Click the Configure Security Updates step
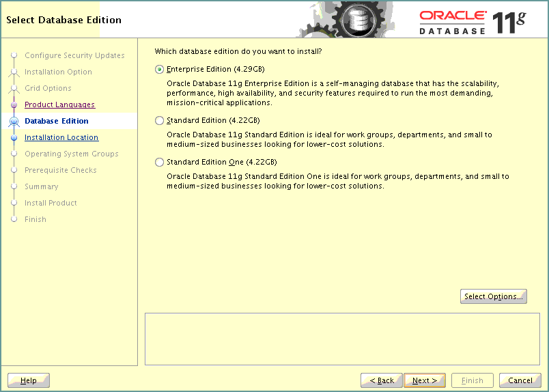This screenshot has width=549, height=392. [x=74, y=55]
